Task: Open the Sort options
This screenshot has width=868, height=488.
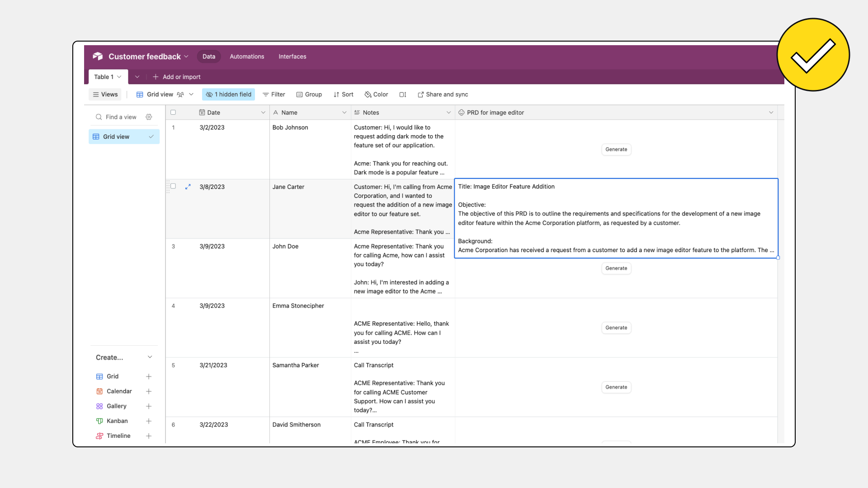Action: point(344,94)
